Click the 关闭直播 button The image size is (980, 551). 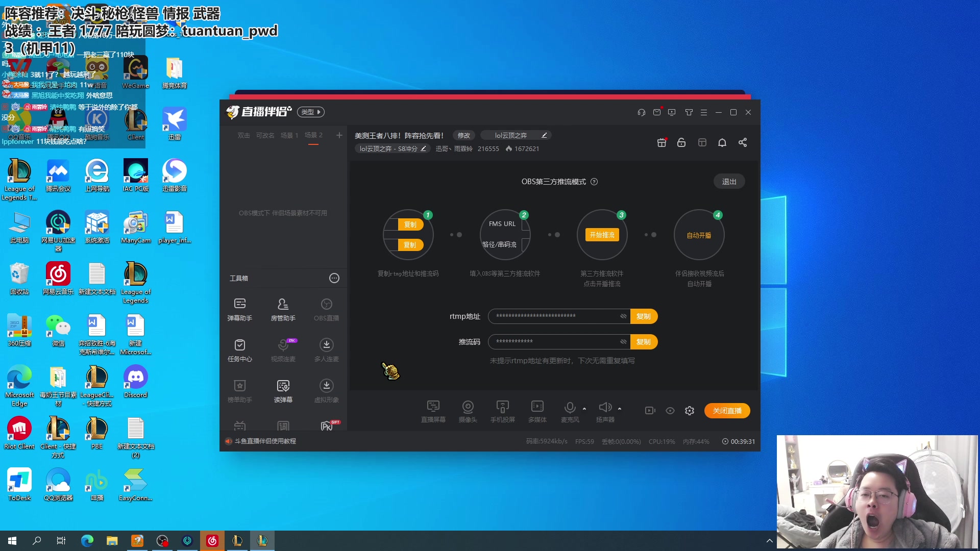pyautogui.click(x=727, y=411)
